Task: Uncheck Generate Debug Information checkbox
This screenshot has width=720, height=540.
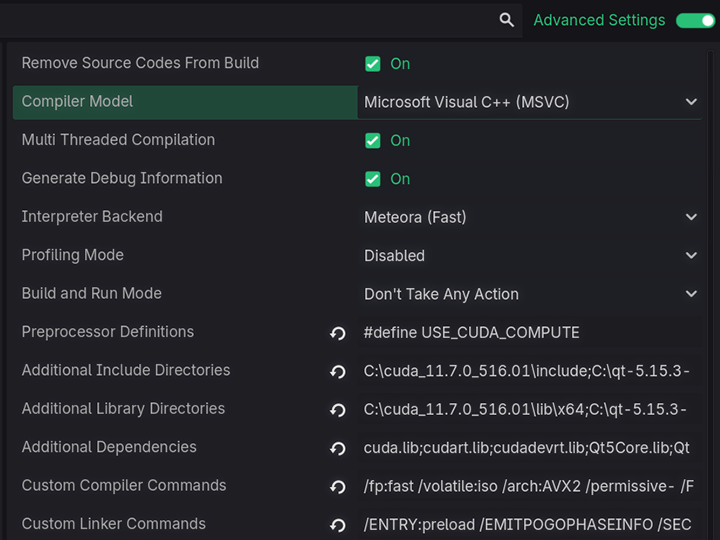Action: pos(372,179)
